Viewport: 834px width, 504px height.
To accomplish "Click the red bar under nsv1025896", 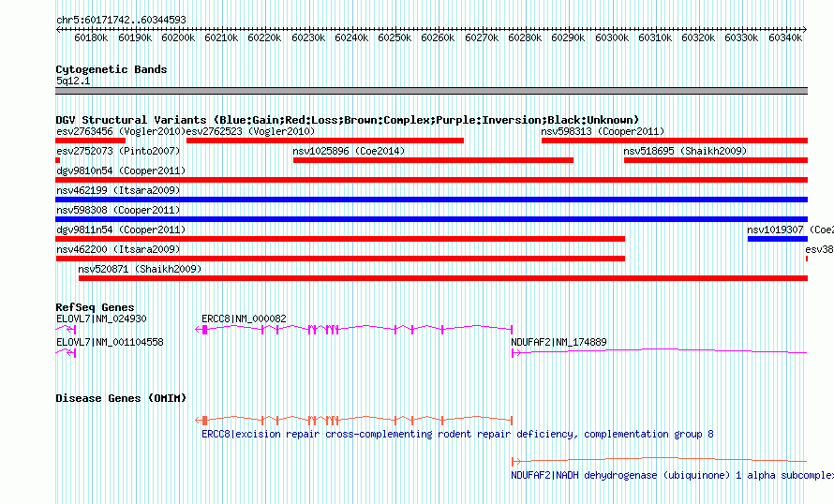I will pos(433,160).
